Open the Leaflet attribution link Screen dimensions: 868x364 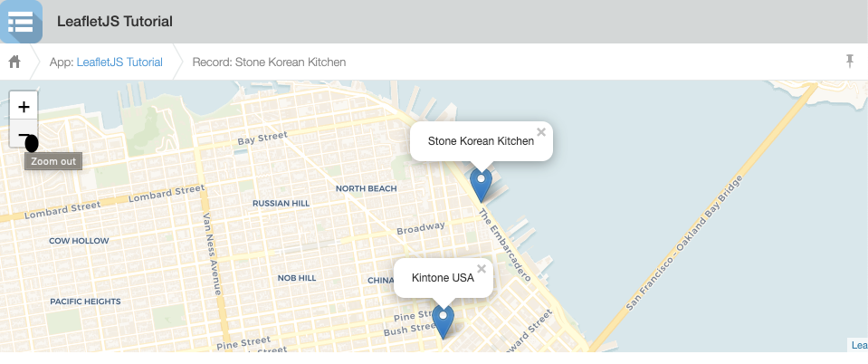pyautogui.click(x=859, y=345)
